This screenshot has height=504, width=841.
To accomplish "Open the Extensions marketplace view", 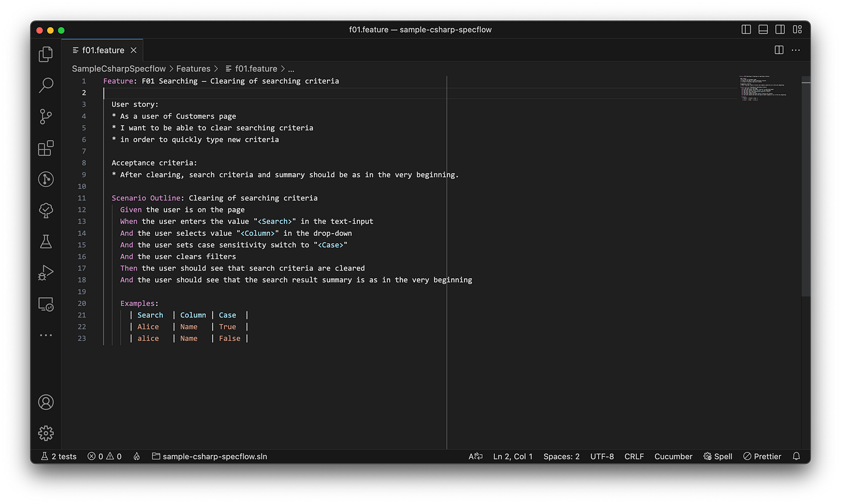I will (x=46, y=148).
